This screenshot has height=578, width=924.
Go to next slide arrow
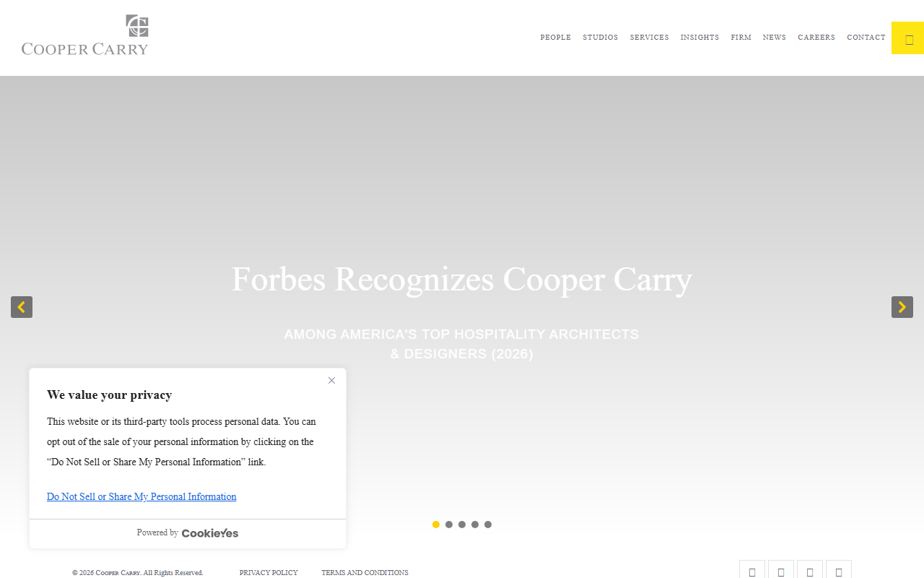[x=902, y=307]
